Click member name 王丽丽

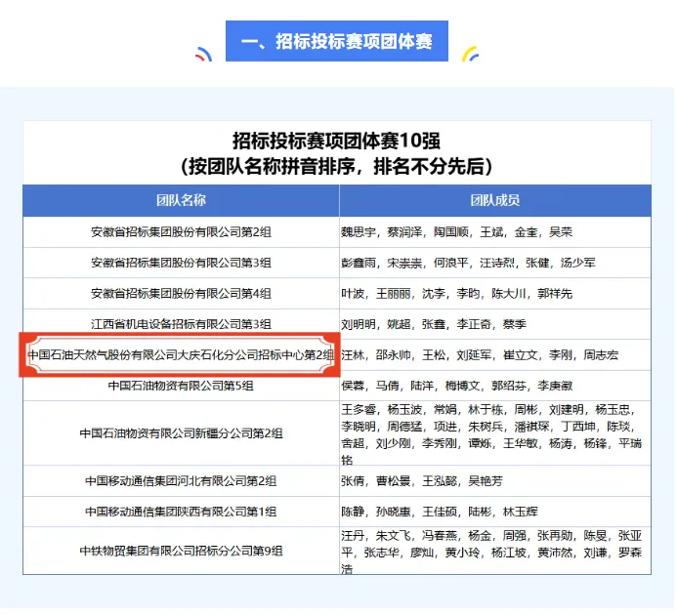coord(394,294)
